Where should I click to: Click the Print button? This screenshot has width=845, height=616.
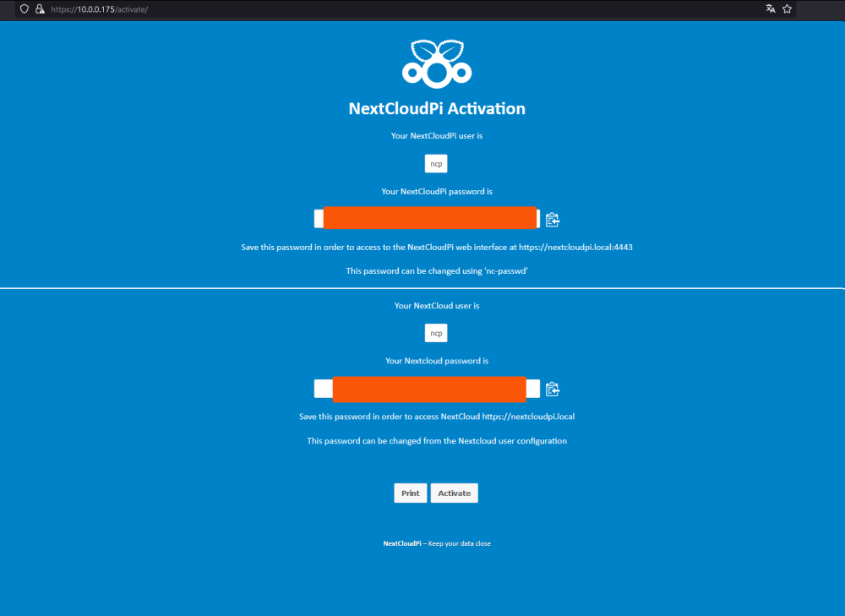(410, 493)
